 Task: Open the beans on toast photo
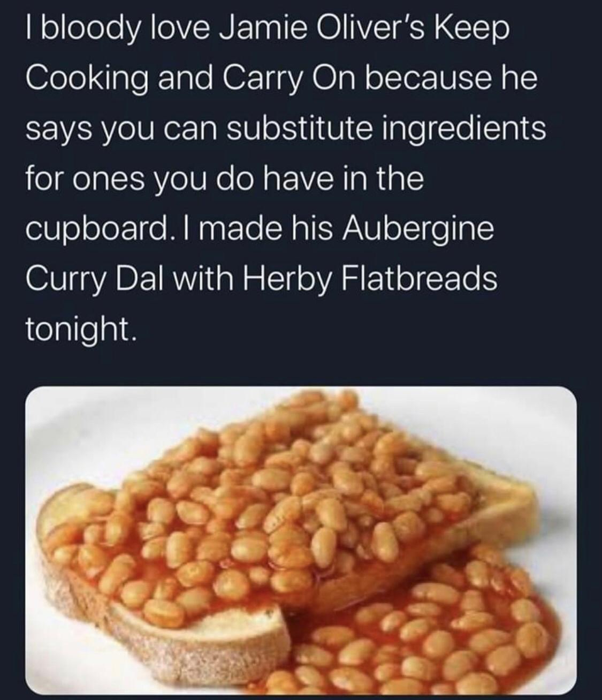[301, 541]
